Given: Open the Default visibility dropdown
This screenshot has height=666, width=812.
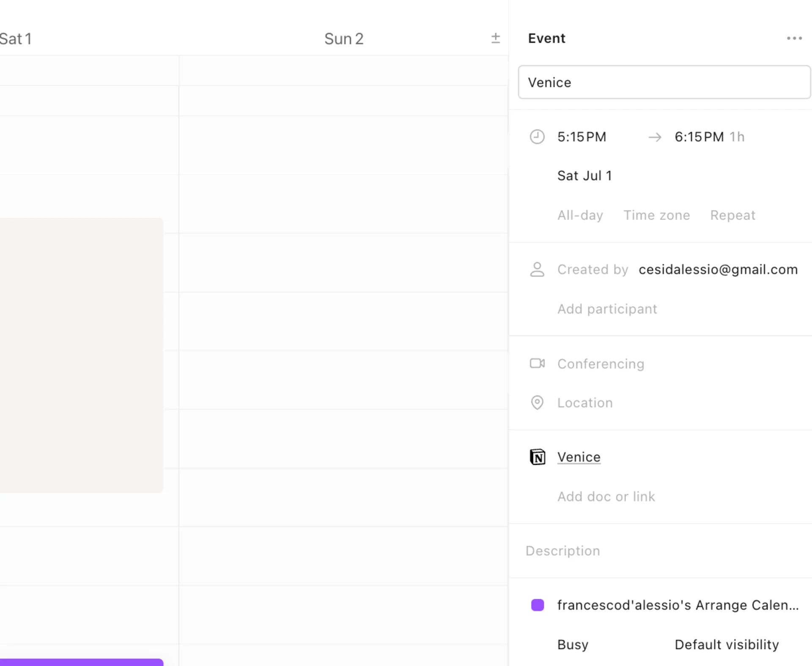Looking at the screenshot, I should [x=727, y=644].
